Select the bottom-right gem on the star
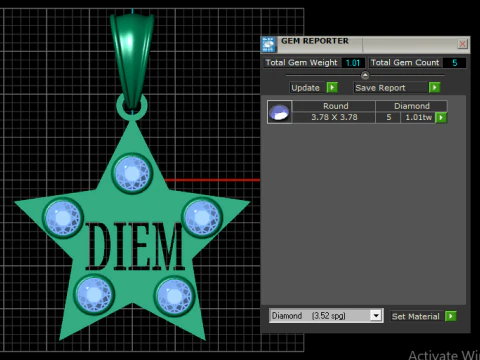This screenshot has height=360, width=480. pyautogui.click(x=174, y=296)
